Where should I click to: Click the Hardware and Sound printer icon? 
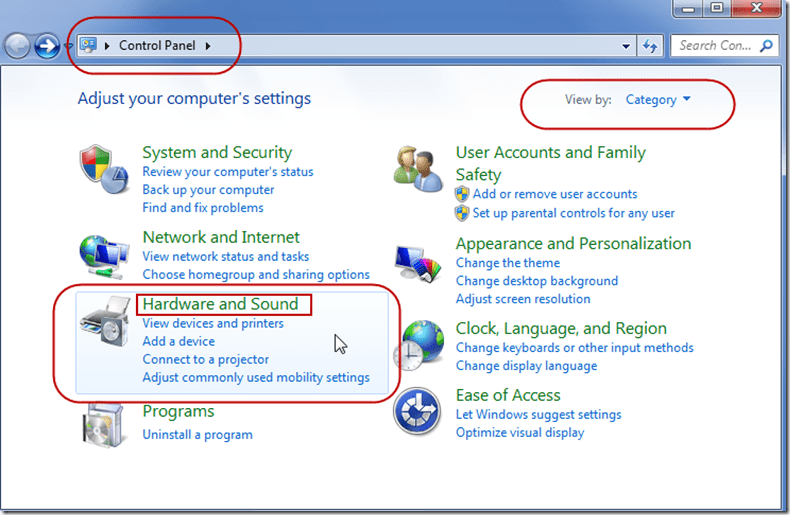tap(105, 321)
